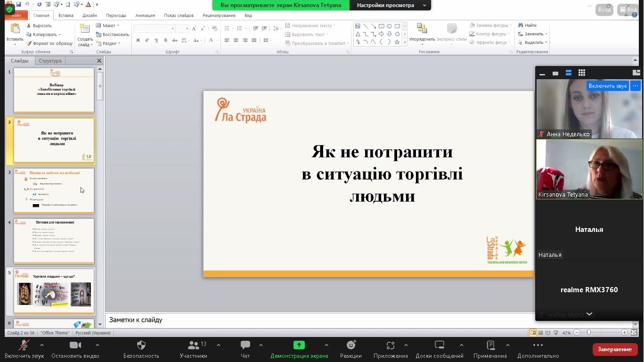Click the Заметки к слайду notes field
Viewport: 644px width, 362px height.
point(320,320)
